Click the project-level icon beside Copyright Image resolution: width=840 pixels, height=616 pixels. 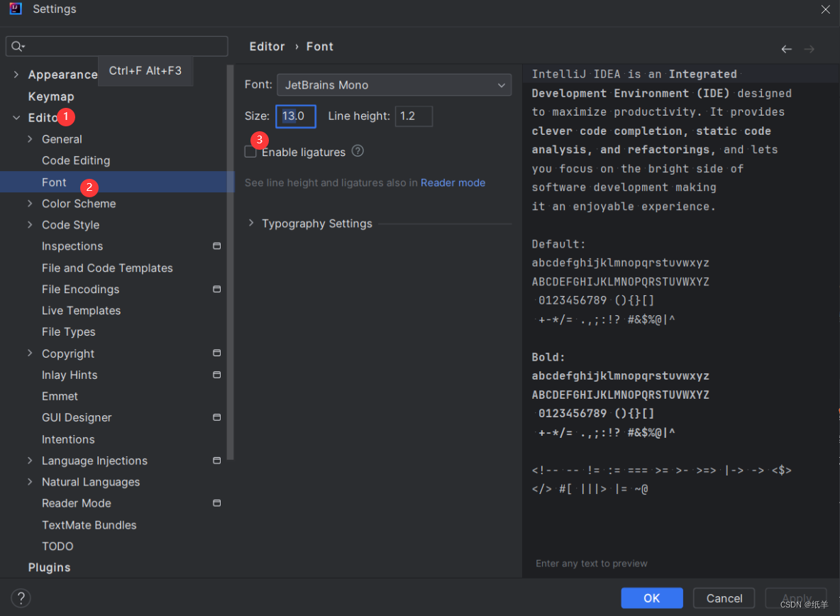pos(216,353)
